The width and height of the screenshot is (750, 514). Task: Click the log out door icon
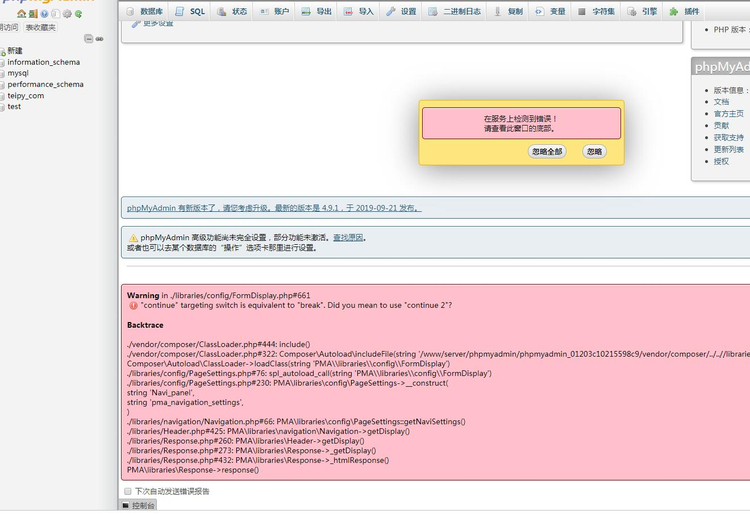point(33,14)
